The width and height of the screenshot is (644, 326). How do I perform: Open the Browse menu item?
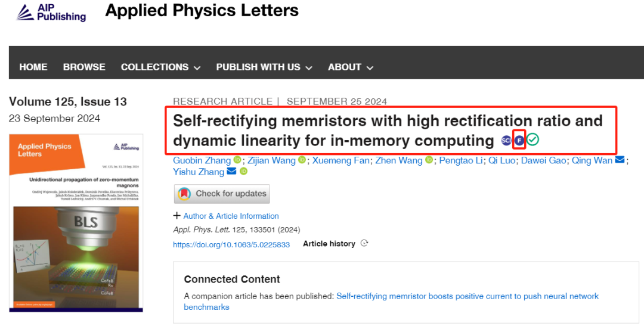[84, 67]
